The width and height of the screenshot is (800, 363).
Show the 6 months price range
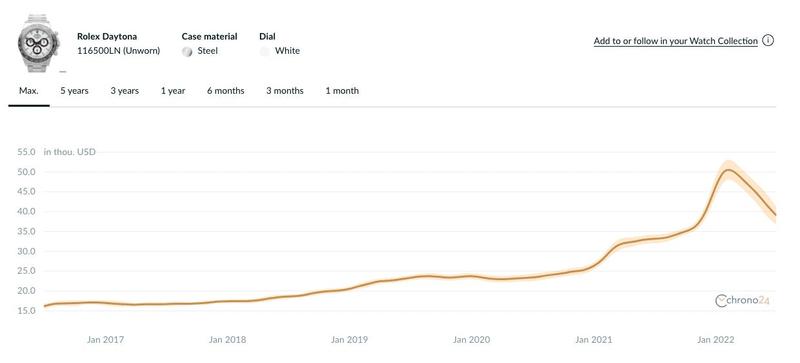[226, 91]
